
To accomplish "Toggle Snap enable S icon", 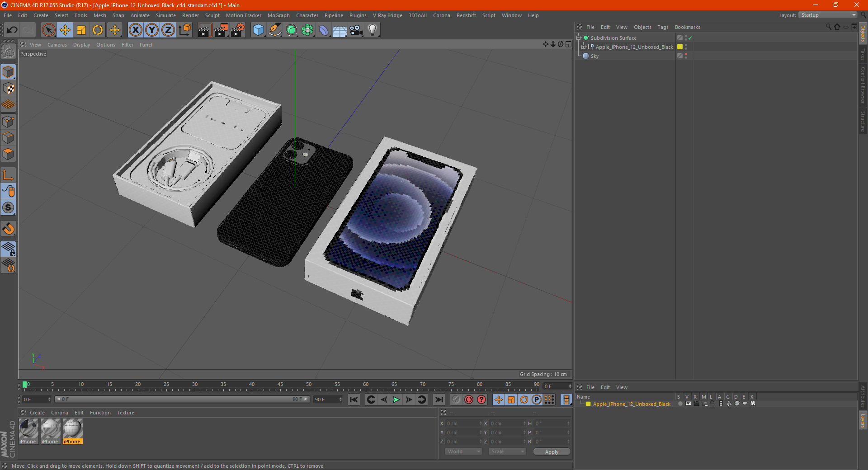I will click(8, 208).
